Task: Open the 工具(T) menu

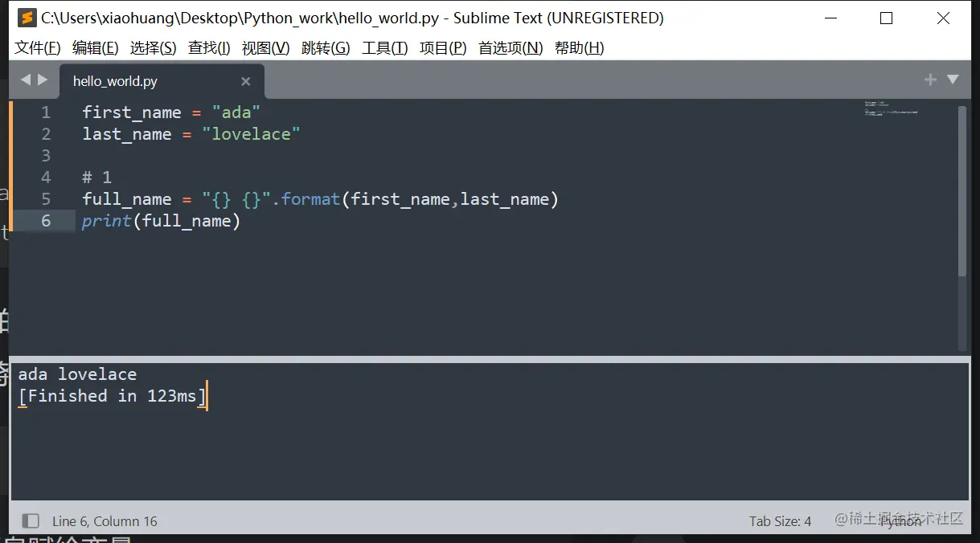Action: [x=385, y=48]
